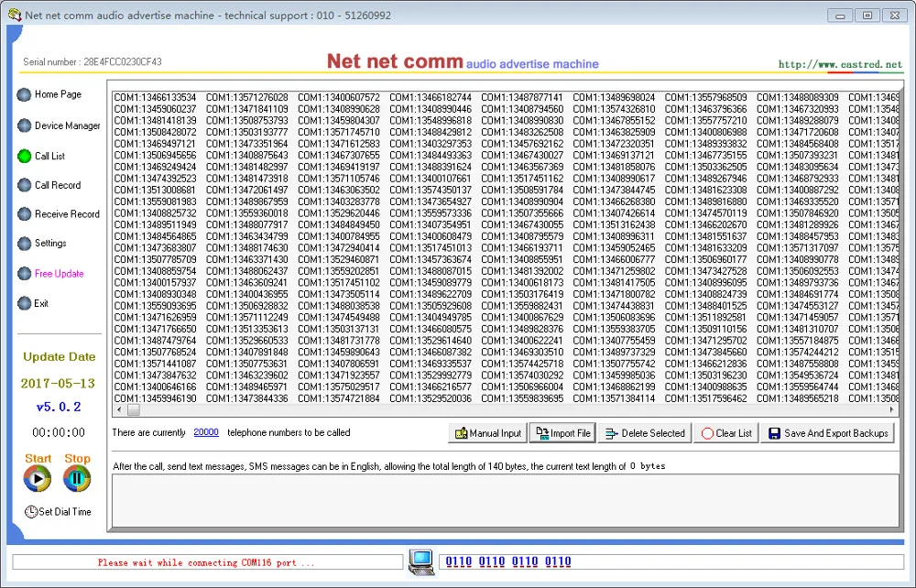
Task: Open the Home Page section
Action: pyautogui.click(x=58, y=94)
